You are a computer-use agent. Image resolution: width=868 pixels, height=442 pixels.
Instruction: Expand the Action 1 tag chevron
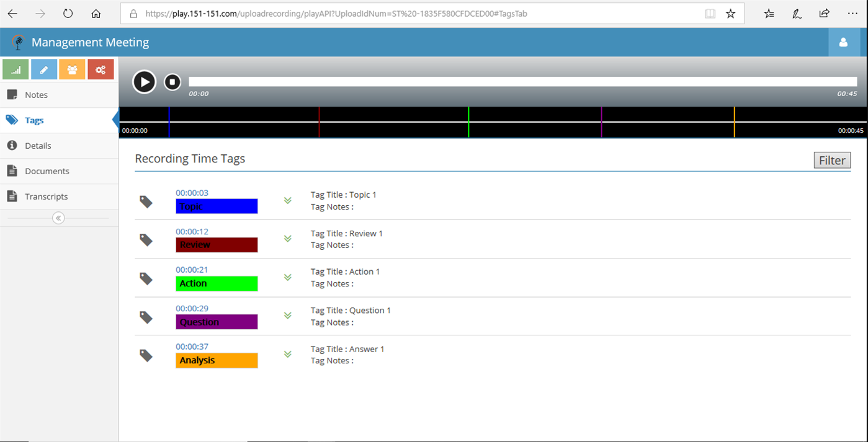click(x=287, y=277)
